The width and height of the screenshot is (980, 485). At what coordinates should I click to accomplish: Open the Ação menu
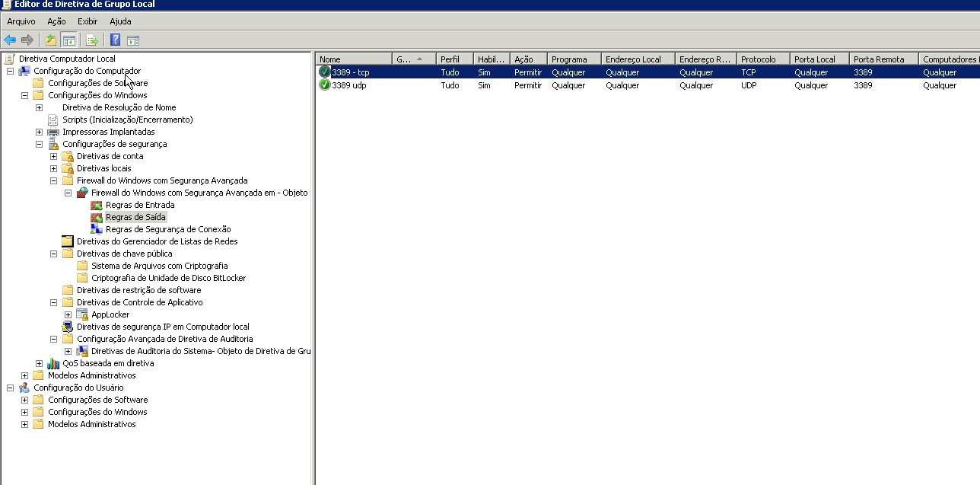(56, 21)
